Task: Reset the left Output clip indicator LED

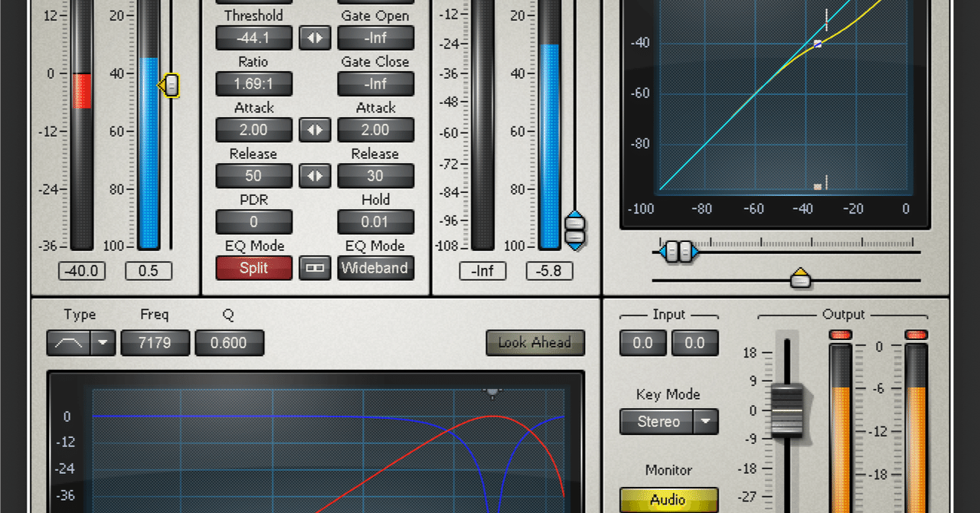Action: point(840,335)
